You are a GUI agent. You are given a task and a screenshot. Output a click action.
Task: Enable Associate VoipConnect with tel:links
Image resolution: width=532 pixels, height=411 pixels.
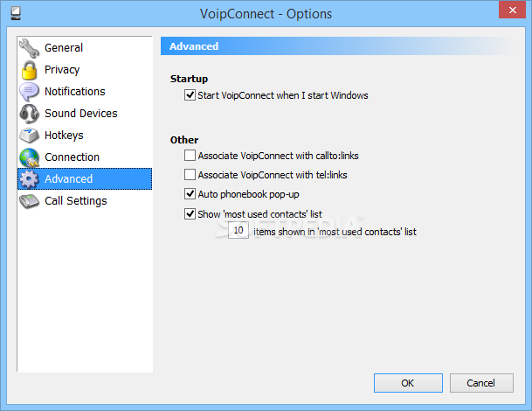[190, 175]
